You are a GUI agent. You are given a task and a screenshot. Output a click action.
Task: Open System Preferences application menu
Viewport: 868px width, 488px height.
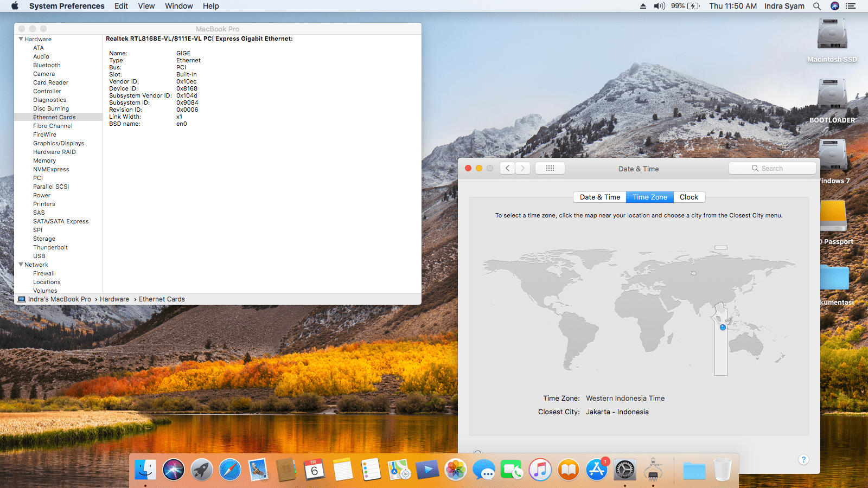[67, 6]
